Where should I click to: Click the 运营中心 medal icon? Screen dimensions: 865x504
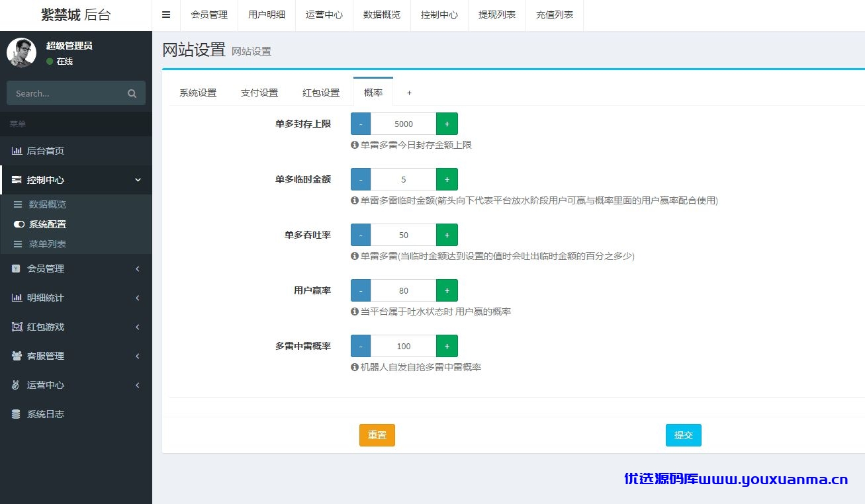[x=16, y=385]
